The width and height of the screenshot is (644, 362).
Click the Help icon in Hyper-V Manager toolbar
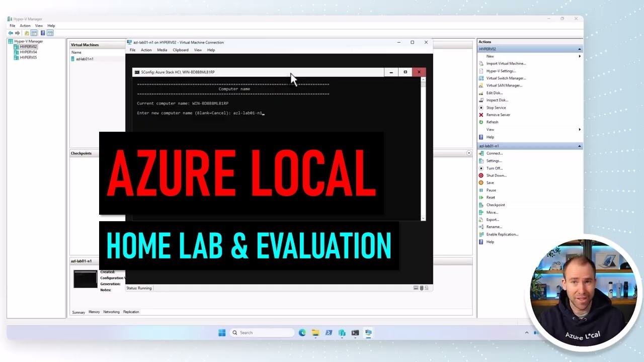(x=43, y=33)
